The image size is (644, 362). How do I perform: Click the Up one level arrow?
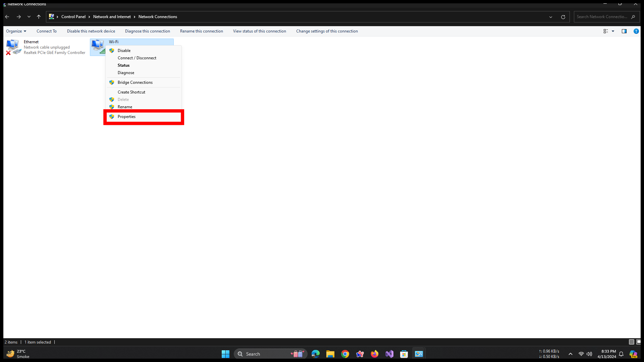point(39,17)
